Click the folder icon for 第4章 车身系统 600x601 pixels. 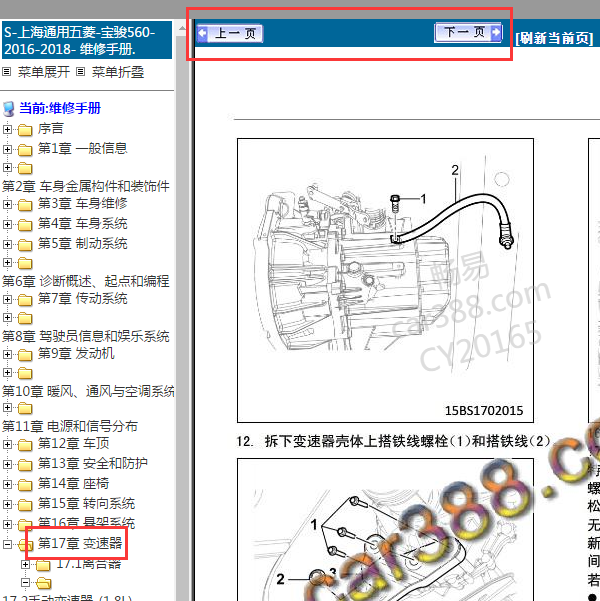pyautogui.click(x=25, y=225)
